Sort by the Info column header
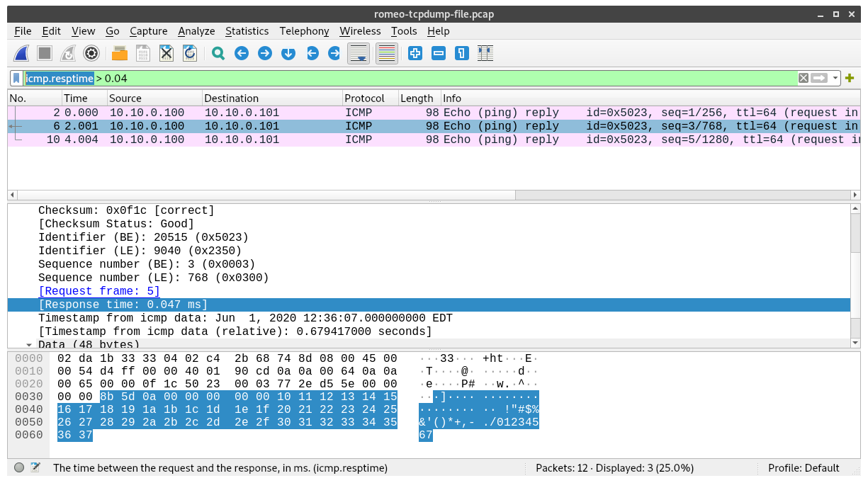This screenshot has width=868, height=483. point(650,98)
